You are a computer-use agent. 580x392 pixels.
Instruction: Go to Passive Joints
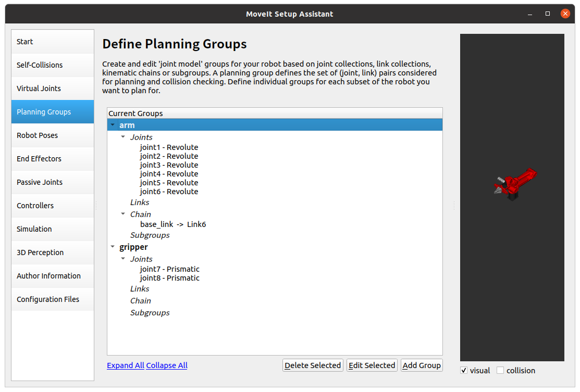point(53,182)
